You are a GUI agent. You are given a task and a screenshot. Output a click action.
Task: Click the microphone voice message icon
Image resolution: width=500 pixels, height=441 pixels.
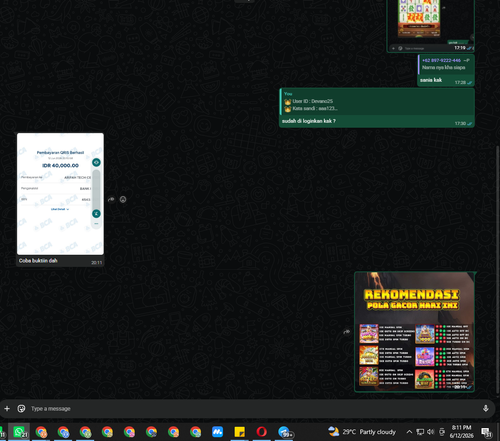coord(485,408)
